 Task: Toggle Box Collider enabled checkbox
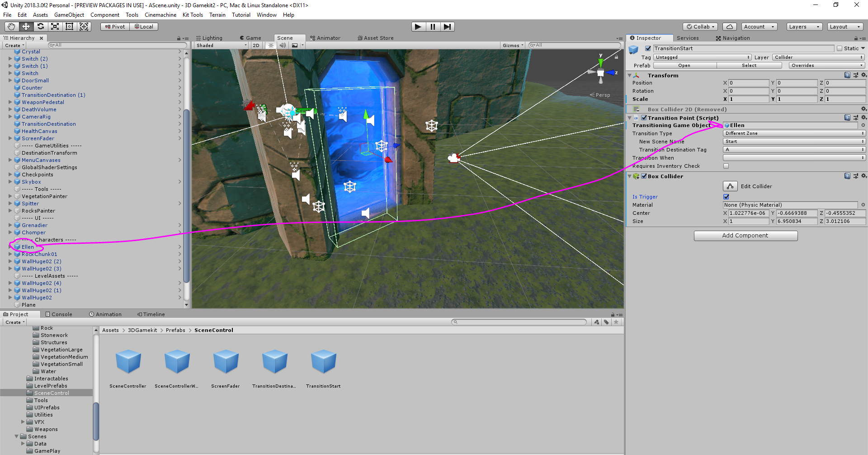(x=644, y=176)
